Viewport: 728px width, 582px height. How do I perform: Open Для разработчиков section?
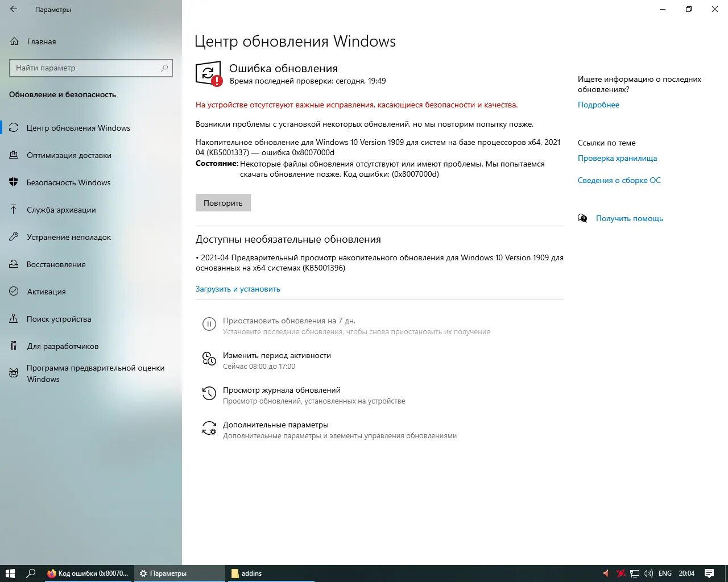(63, 346)
